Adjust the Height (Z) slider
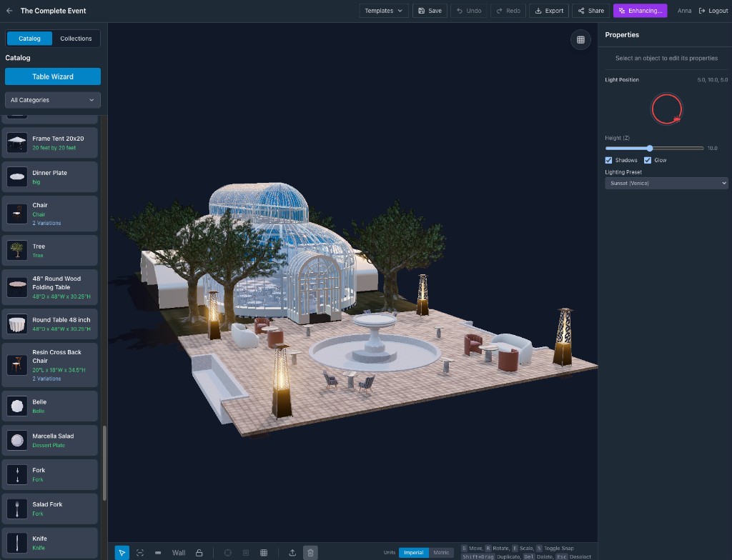 point(649,148)
